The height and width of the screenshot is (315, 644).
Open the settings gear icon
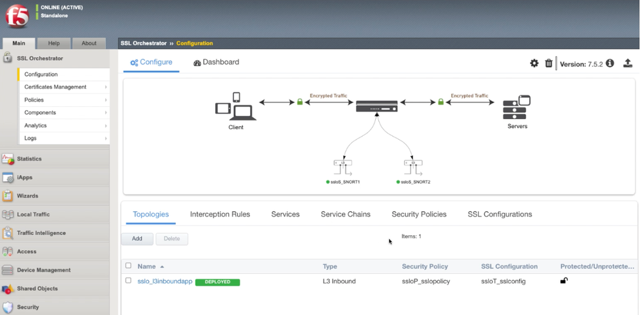pos(534,63)
